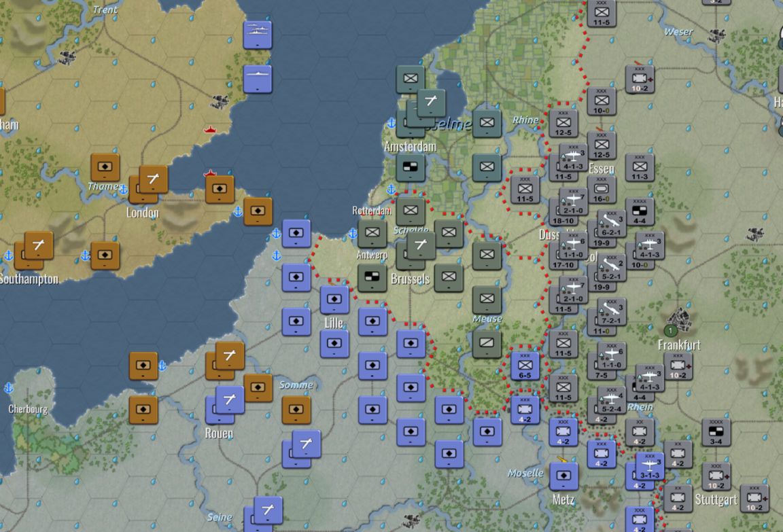Select the 5-2-1 bomber unit
This screenshot has width=783, height=532.
click(x=611, y=268)
